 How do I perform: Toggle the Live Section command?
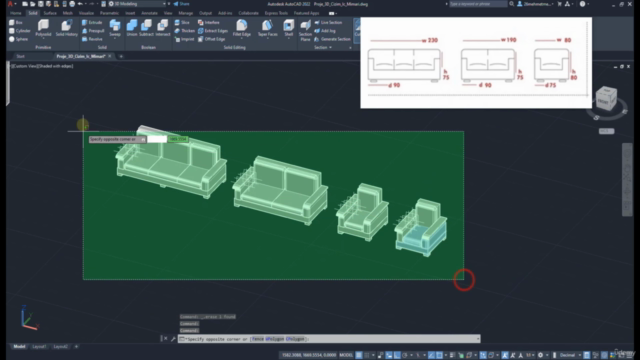pos(329,22)
